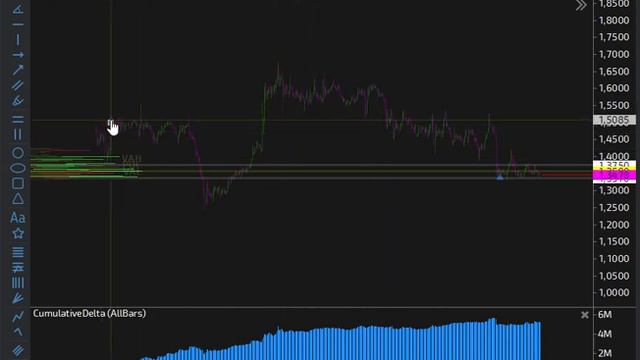Select the triangle shape tool
The width and height of the screenshot is (640, 360).
point(18,199)
